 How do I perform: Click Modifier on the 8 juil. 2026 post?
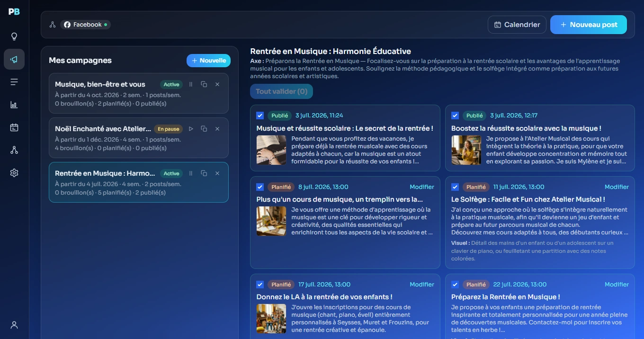pyautogui.click(x=422, y=187)
